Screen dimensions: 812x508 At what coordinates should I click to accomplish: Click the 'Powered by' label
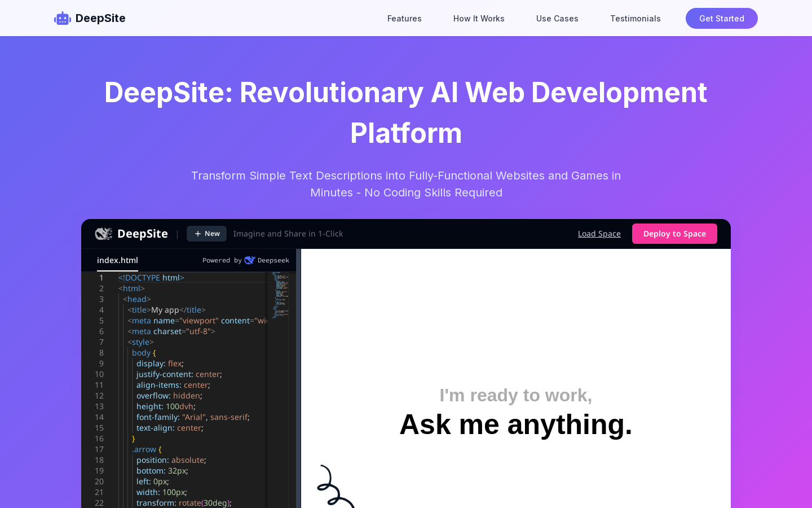pyautogui.click(x=222, y=260)
